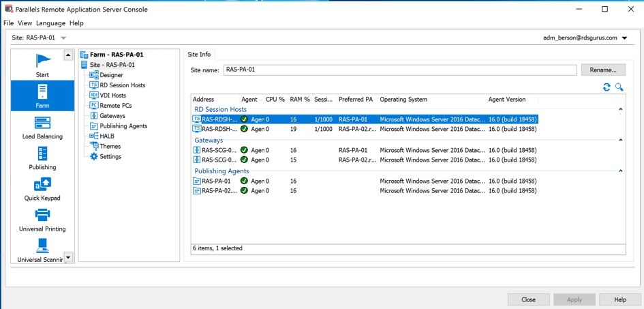The height and width of the screenshot is (309, 644).
Task: Open the adm_berson account dropdown
Action: 624,38
